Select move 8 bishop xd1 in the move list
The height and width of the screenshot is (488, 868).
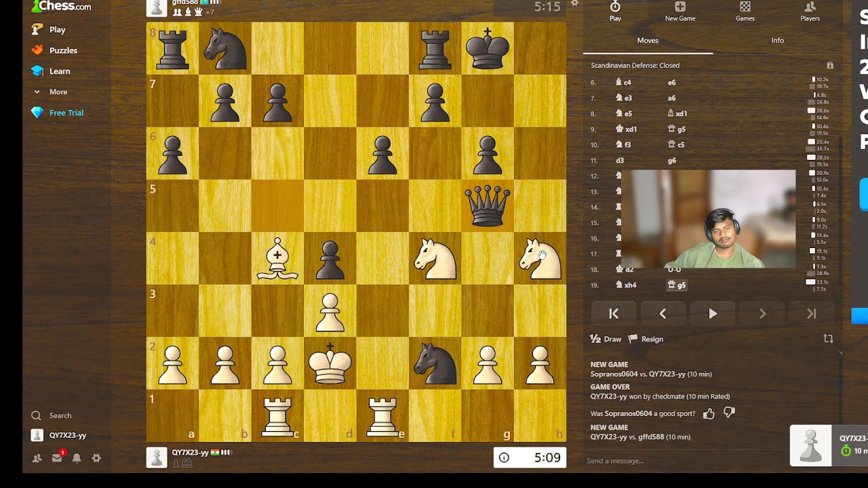[677, 114]
